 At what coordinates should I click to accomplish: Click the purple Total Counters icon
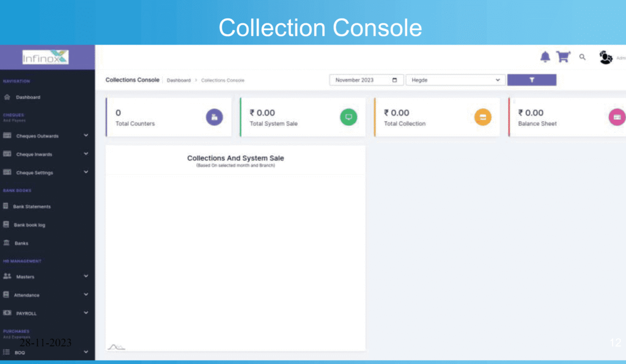[214, 117]
